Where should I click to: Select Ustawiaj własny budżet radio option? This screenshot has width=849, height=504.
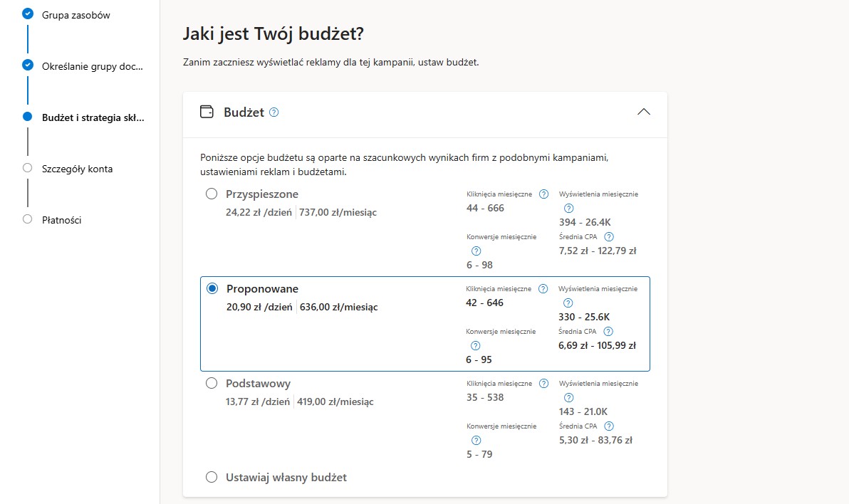tap(212, 477)
